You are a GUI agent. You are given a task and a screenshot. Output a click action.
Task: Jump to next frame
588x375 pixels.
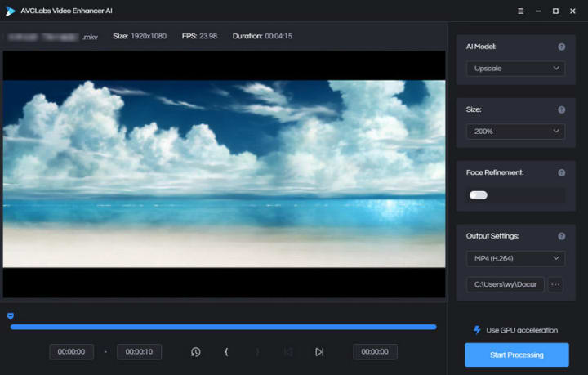[319, 352]
